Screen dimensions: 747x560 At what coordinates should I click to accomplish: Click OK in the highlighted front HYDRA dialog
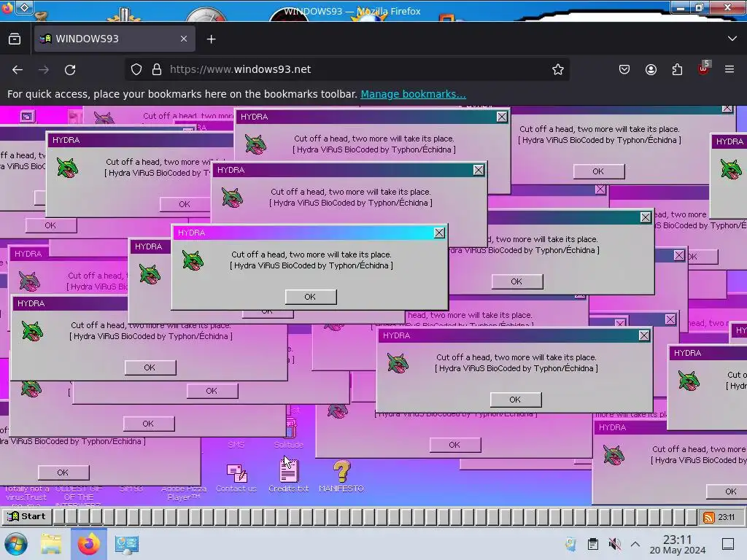click(x=311, y=297)
